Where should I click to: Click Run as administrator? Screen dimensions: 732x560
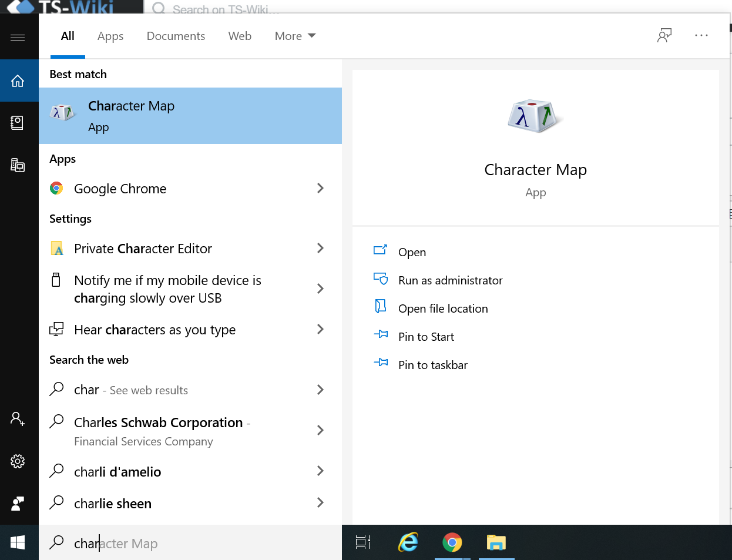pyautogui.click(x=450, y=280)
